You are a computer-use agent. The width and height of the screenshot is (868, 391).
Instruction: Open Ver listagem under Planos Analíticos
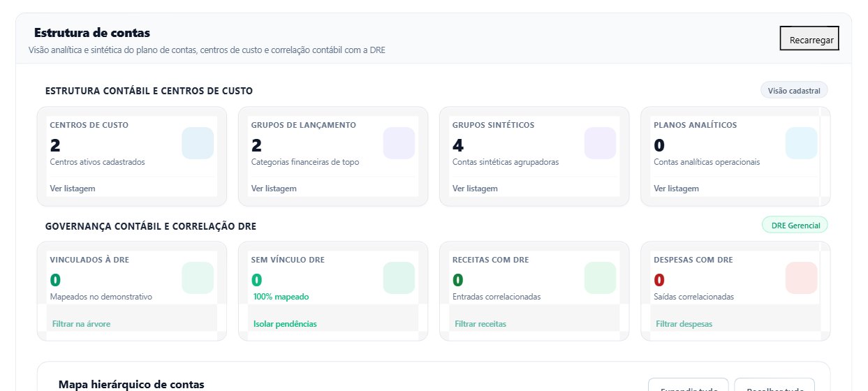coord(676,189)
